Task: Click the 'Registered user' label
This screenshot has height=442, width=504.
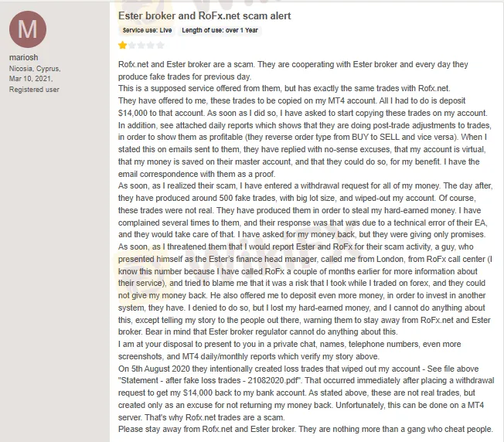Action: pyautogui.click(x=34, y=90)
